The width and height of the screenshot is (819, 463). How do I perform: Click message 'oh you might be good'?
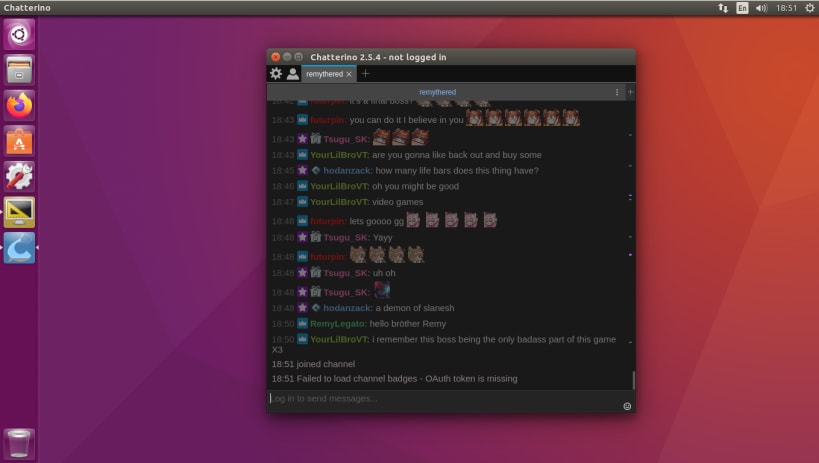pos(415,186)
